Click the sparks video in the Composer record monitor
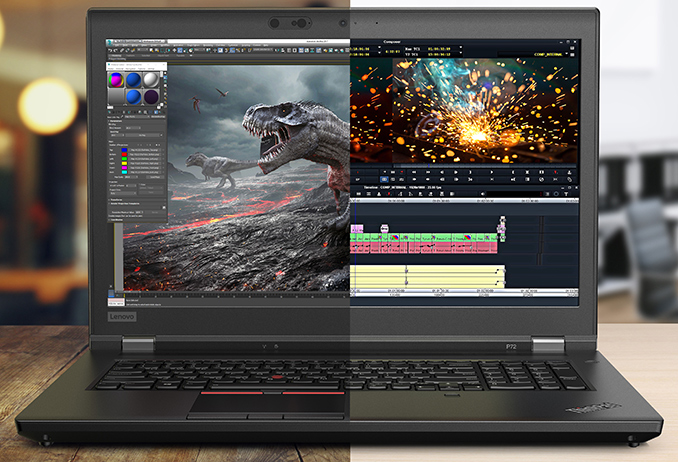Viewport: 678px width, 462px height. coord(484,110)
